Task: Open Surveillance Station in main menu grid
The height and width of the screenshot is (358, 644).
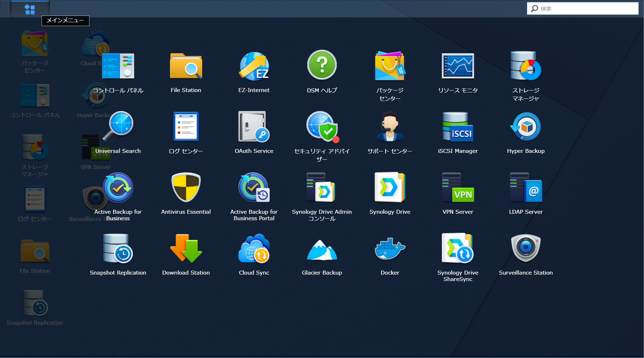Action: [x=526, y=255]
